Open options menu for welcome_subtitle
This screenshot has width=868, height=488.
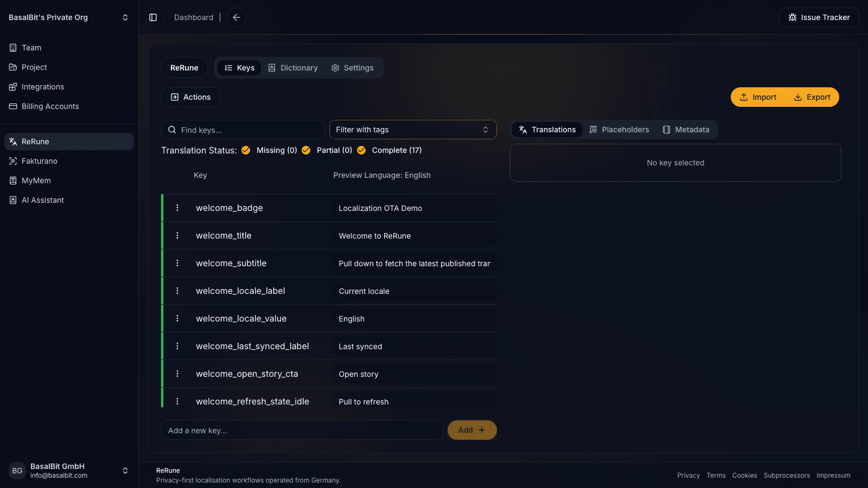(x=177, y=263)
